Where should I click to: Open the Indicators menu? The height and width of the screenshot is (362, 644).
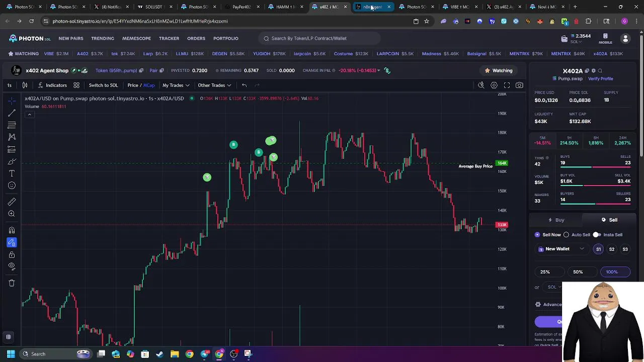click(52, 85)
